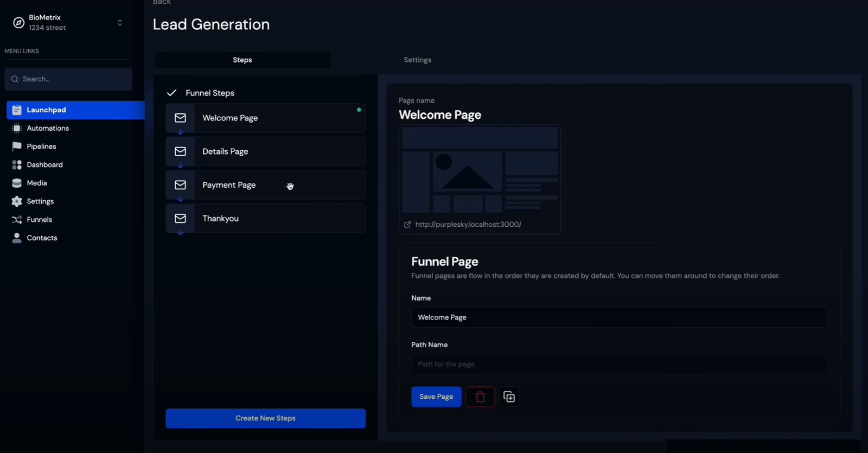Click the Save Page button

[x=436, y=397]
